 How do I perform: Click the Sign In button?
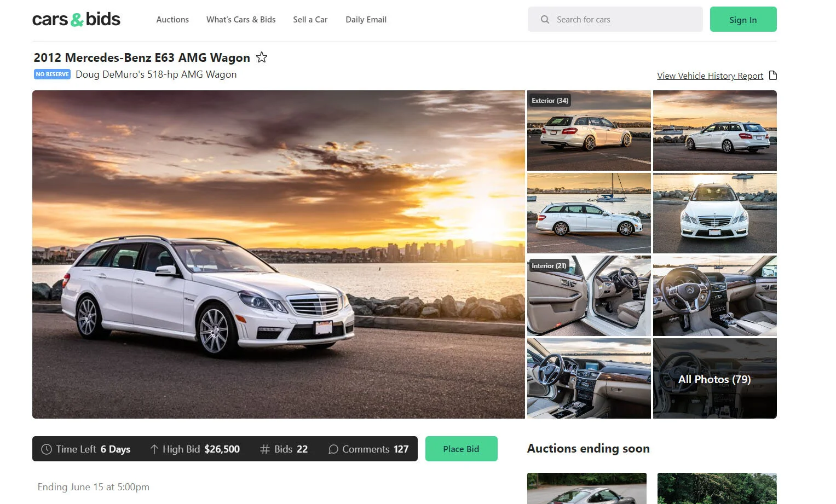pyautogui.click(x=743, y=19)
